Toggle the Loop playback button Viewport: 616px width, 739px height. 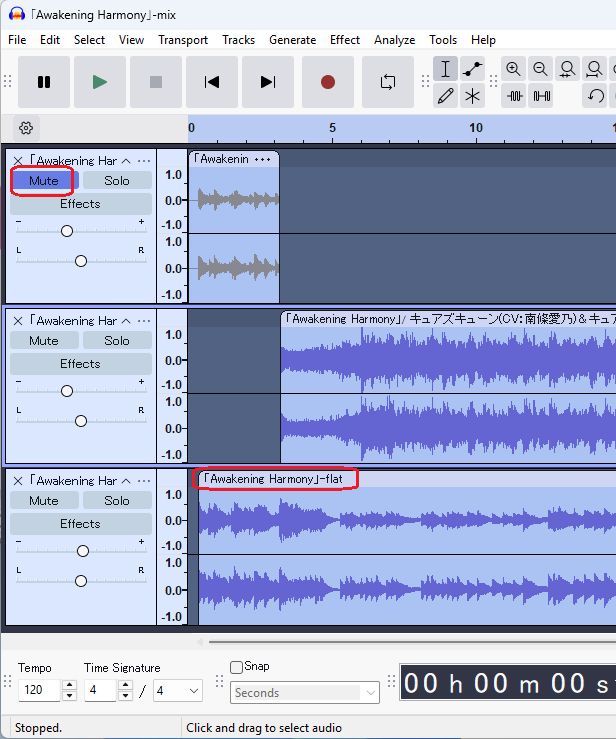tap(387, 82)
